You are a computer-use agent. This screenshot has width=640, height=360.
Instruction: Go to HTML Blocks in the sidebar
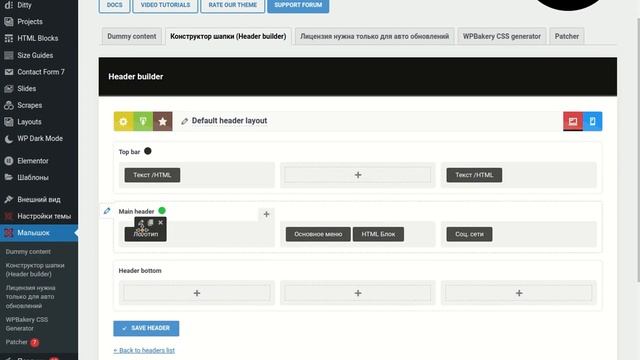pos(39,38)
